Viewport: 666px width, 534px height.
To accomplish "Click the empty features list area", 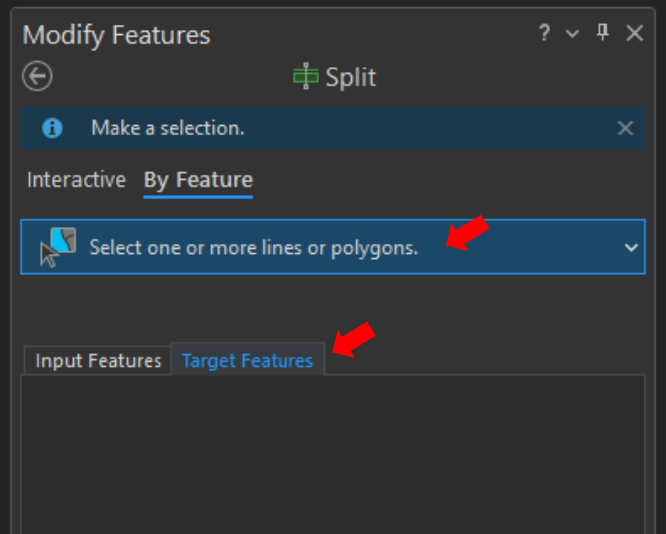I will tap(333, 454).
